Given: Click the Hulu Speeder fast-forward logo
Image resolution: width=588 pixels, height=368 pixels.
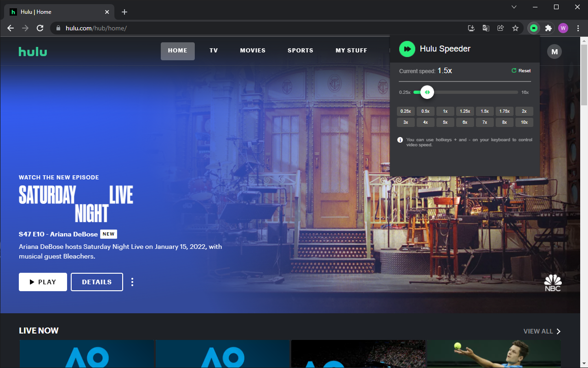Looking at the screenshot, I should click(x=407, y=49).
